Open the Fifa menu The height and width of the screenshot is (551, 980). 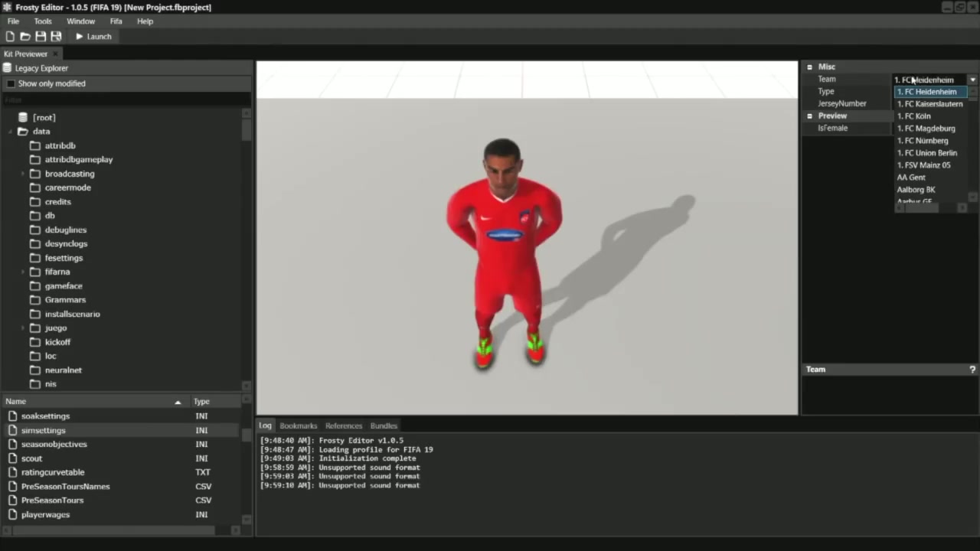click(116, 21)
